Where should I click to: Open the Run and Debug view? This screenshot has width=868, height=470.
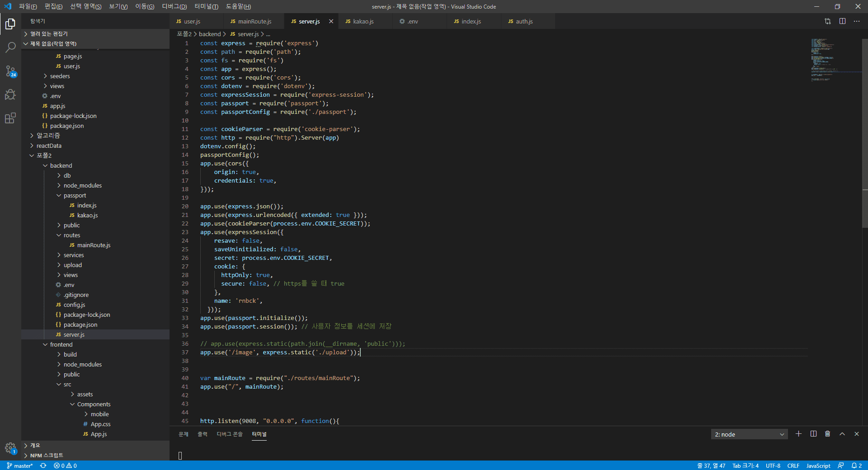click(x=10, y=94)
